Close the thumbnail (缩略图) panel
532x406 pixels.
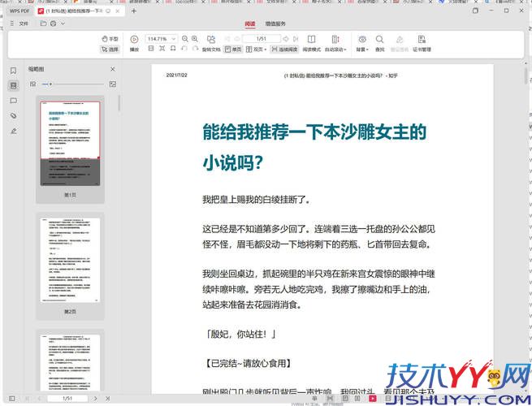[113, 69]
